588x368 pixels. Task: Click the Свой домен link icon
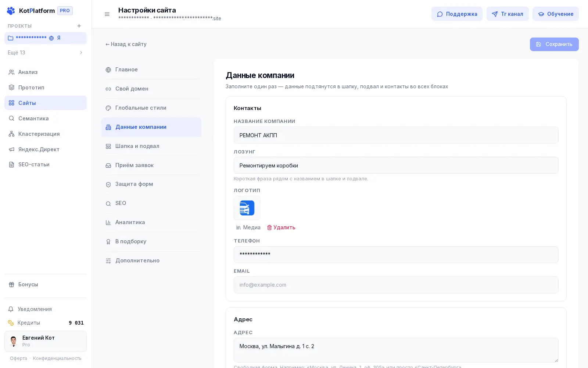pos(108,89)
